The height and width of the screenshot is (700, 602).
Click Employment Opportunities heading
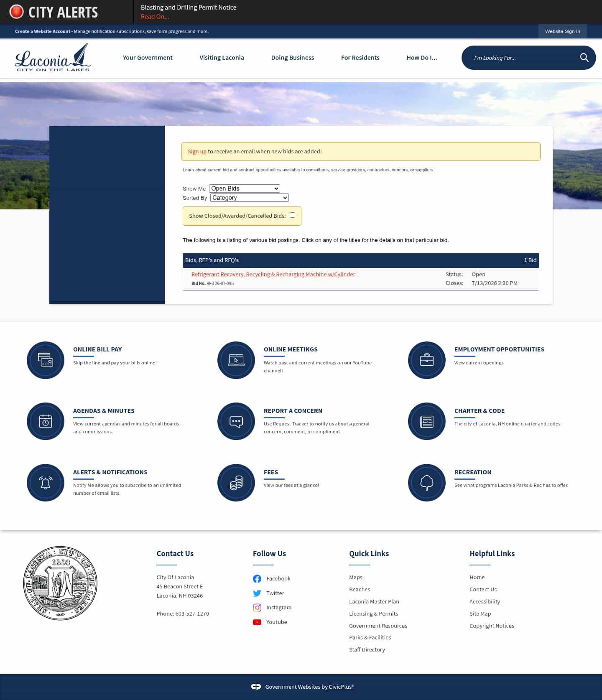pos(499,349)
